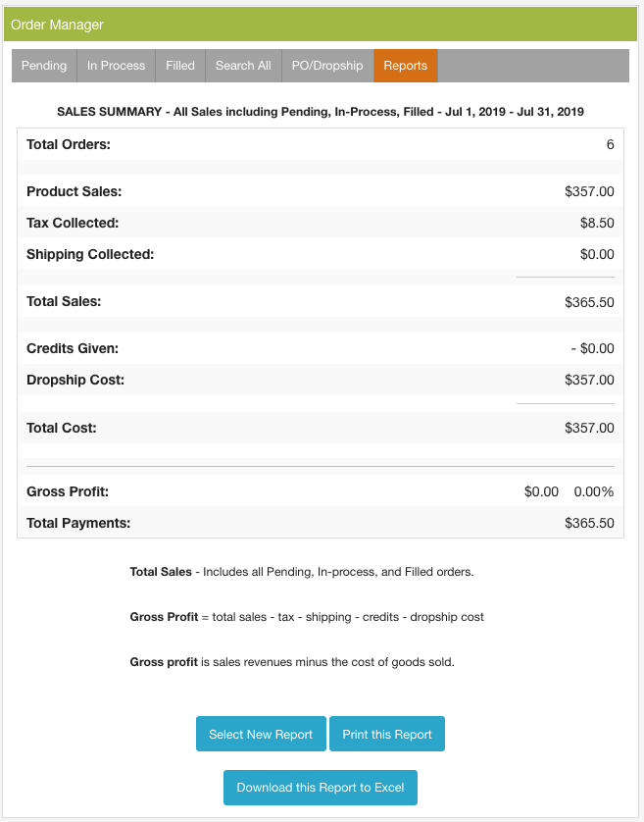Click the Total Payments row label

(x=78, y=523)
